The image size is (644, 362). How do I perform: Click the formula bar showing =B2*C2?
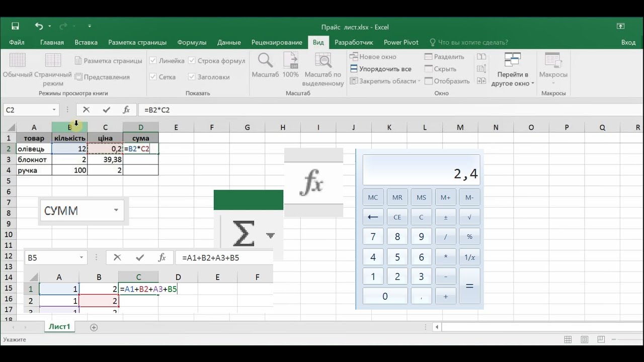390,110
